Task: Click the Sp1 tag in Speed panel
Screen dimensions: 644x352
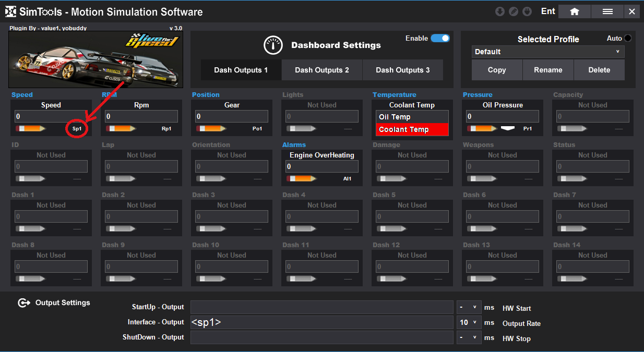Action: [x=77, y=128]
